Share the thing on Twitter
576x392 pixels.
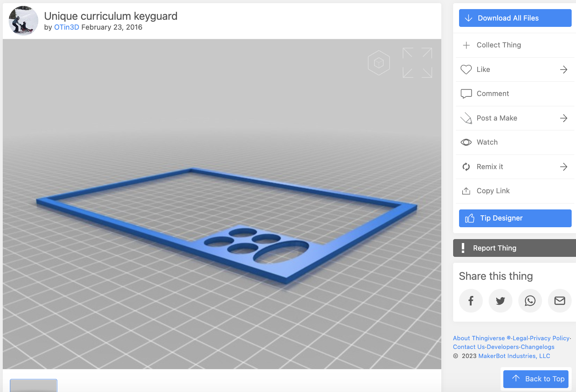tap(500, 300)
